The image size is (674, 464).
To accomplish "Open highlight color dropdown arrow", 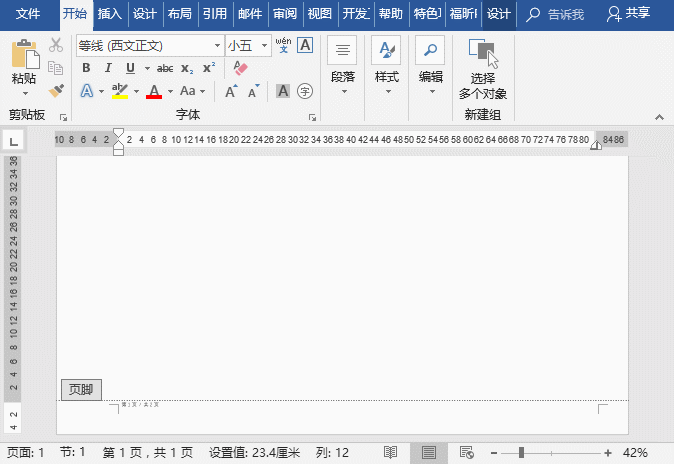I will pos(136,91).
